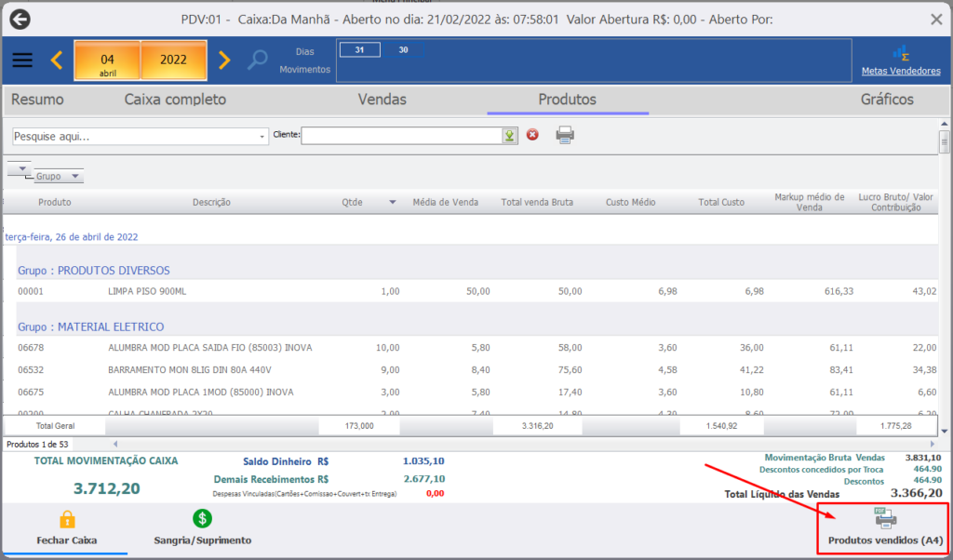Open Sangria/Suprimento dollar button
This screenshot has width=953, height=560.
[202, 527]
